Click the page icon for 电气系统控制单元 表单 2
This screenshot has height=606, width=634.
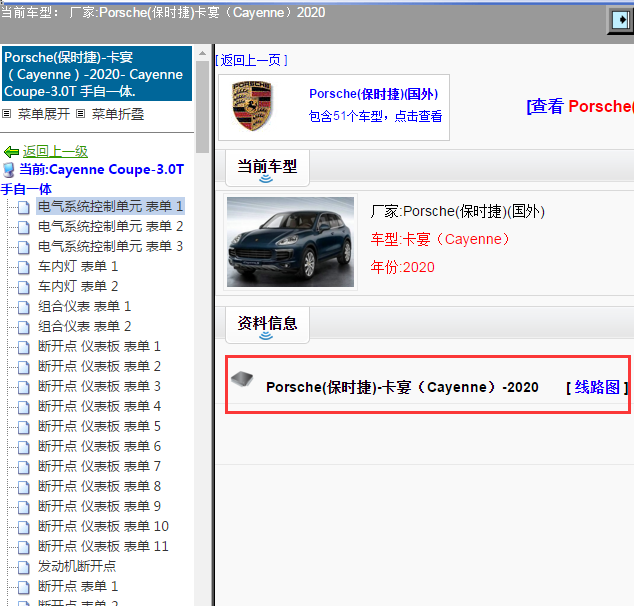tap(23, 227)
